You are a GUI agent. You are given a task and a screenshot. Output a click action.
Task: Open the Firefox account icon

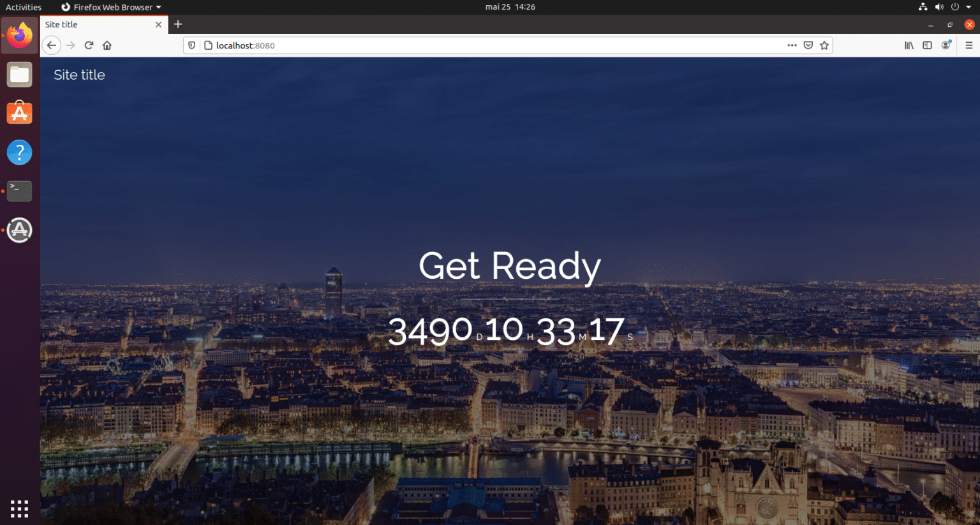(946, 45)
